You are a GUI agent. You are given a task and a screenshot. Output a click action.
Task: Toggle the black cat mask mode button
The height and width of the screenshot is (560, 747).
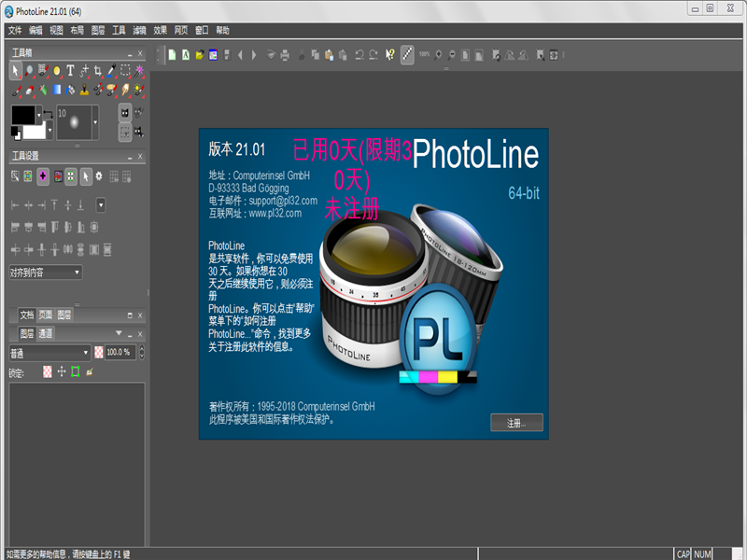125,113
